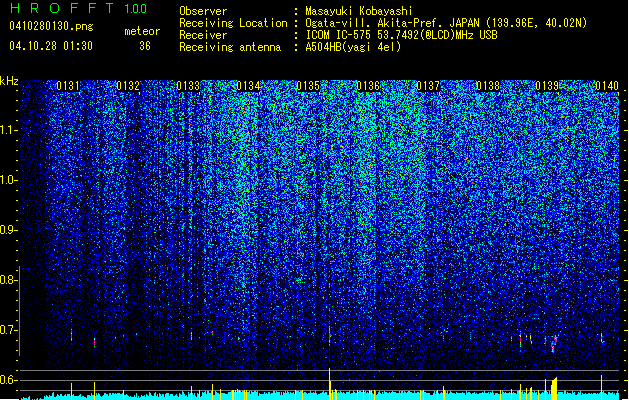
Task: Click the 'Receiving antenna' field label
Action: 230,47
